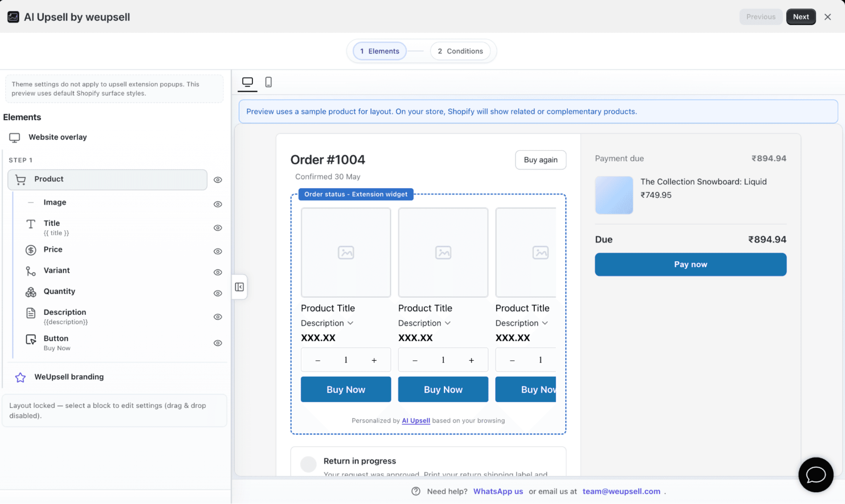Viewport: 845px width, 504px height.
Task: Click the Product cart icon
Action: click(x=21, y=179)
